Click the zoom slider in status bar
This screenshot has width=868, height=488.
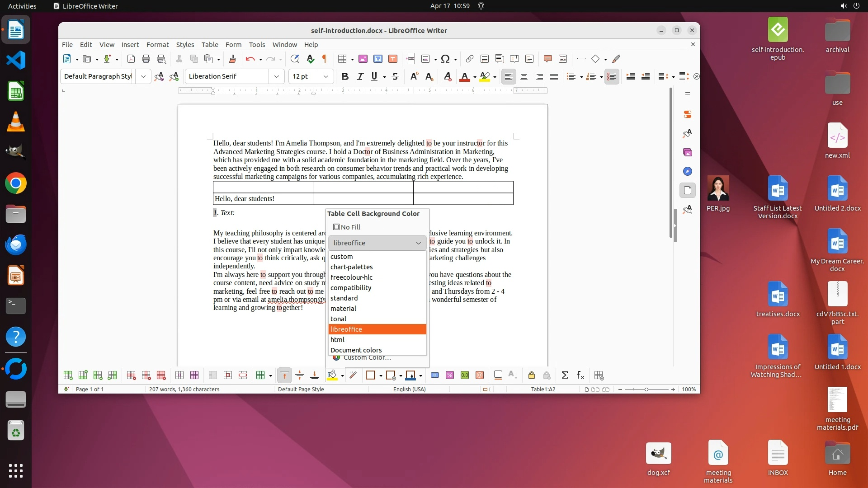click(x=646, y=389)
